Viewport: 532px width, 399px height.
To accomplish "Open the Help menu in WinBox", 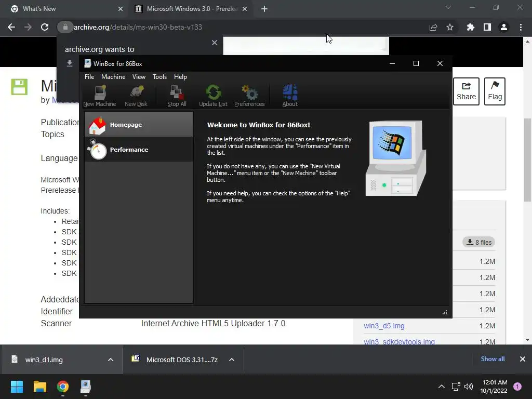I will 180,77.
